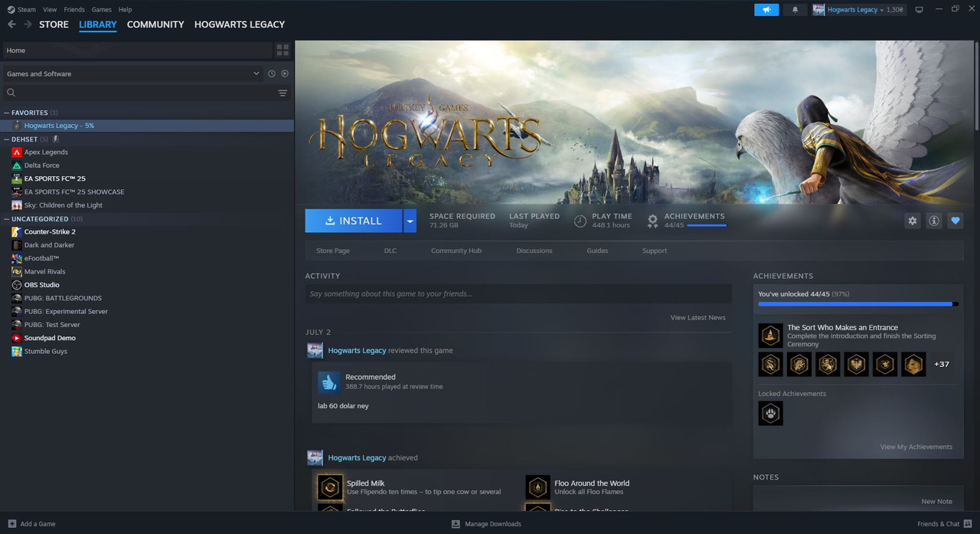
Task: Show recent activity clock filter
Action: point(272,74)
